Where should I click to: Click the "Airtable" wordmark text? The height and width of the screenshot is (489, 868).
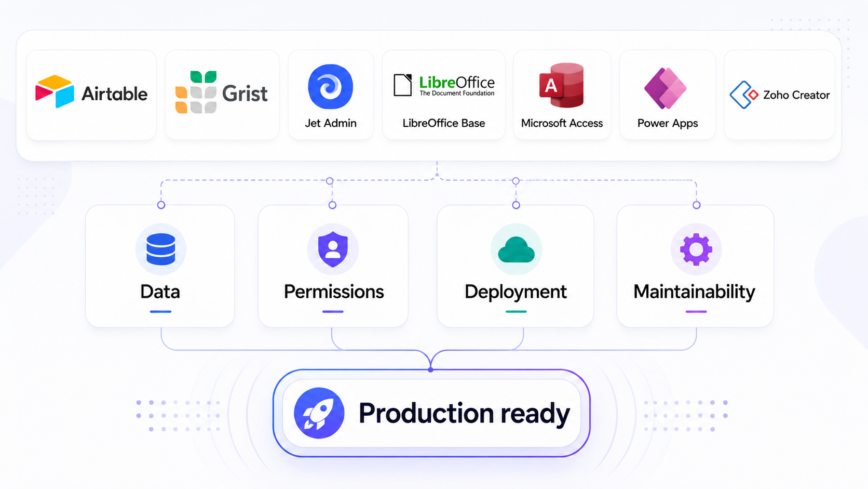click(x=115, y=94)
